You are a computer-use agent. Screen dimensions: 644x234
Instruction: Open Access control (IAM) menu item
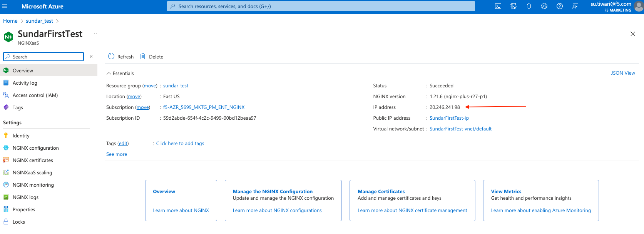click(35, 95)
